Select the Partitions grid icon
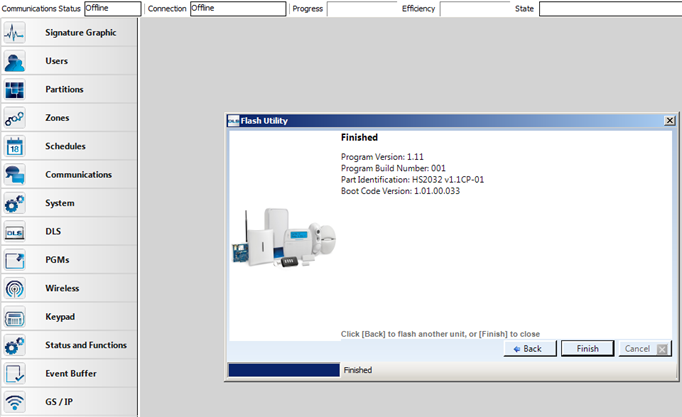 pos(15,90)
